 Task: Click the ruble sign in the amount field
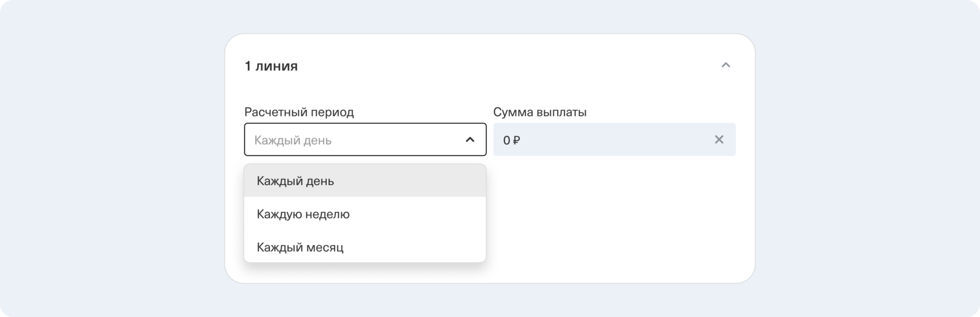pos(517,140)
